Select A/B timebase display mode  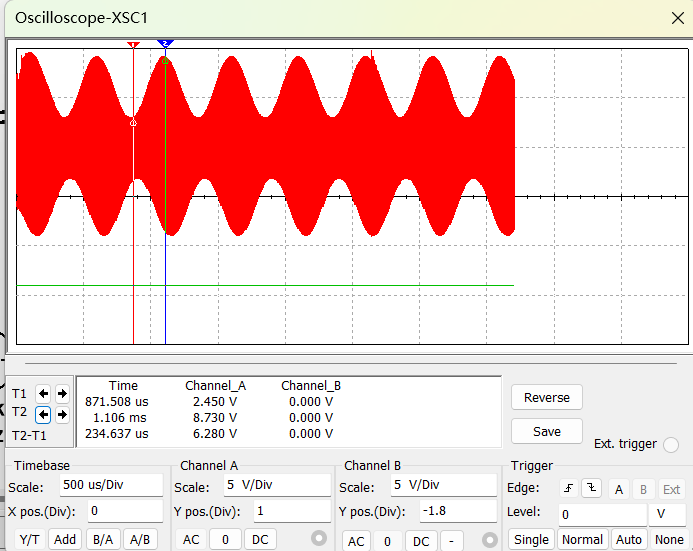140,540
